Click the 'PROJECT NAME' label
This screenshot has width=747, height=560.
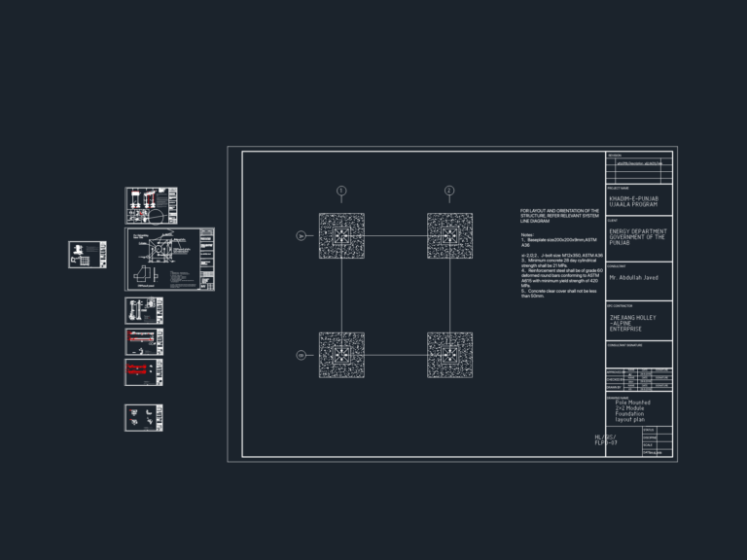618,188
